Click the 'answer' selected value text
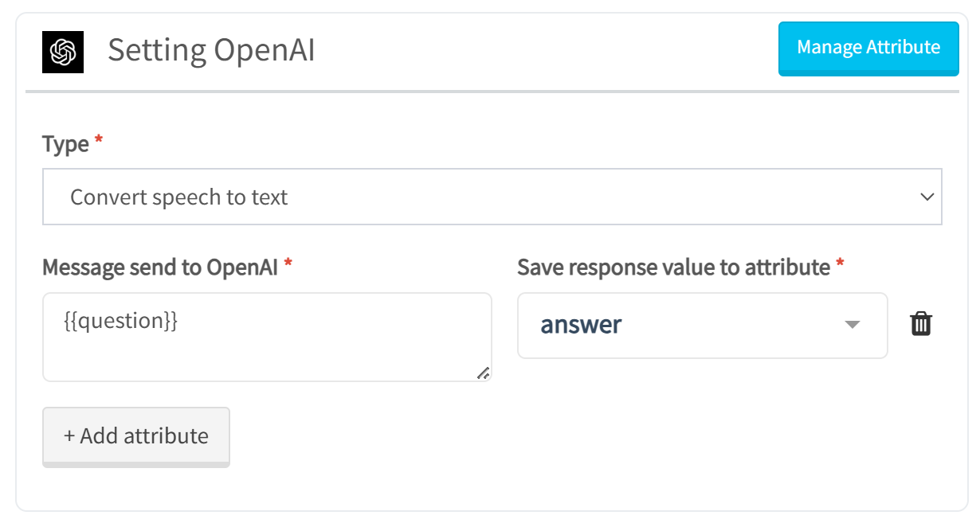This screenshot has width=980, height=523. [581, 325]
